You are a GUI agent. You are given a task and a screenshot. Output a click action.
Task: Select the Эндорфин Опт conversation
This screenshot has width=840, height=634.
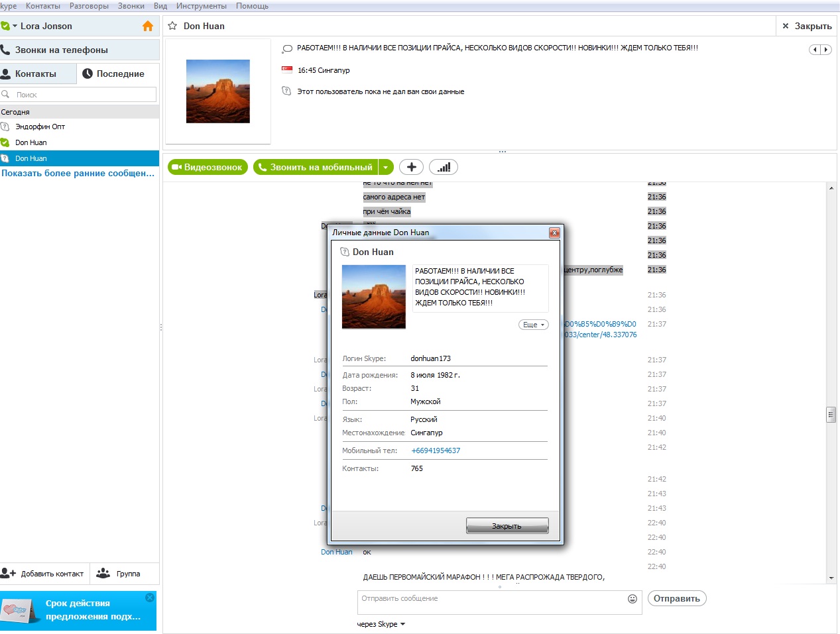pos(80,127)
